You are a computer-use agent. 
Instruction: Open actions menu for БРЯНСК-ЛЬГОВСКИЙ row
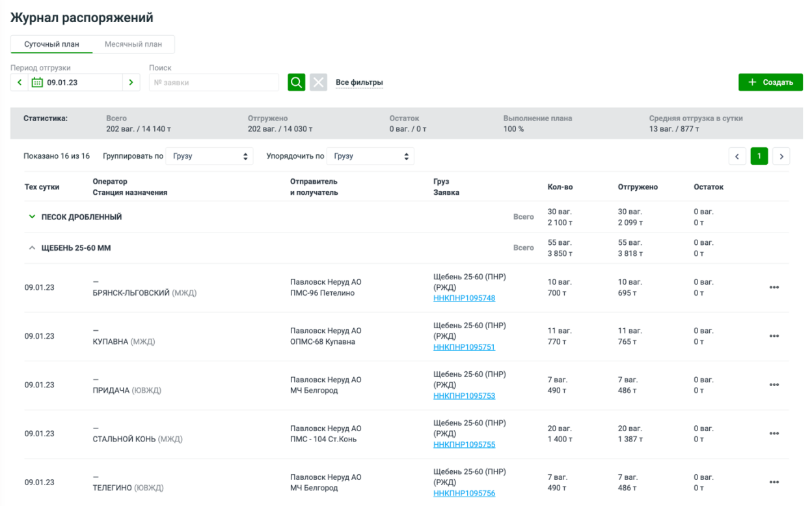(x=774, y=287)
